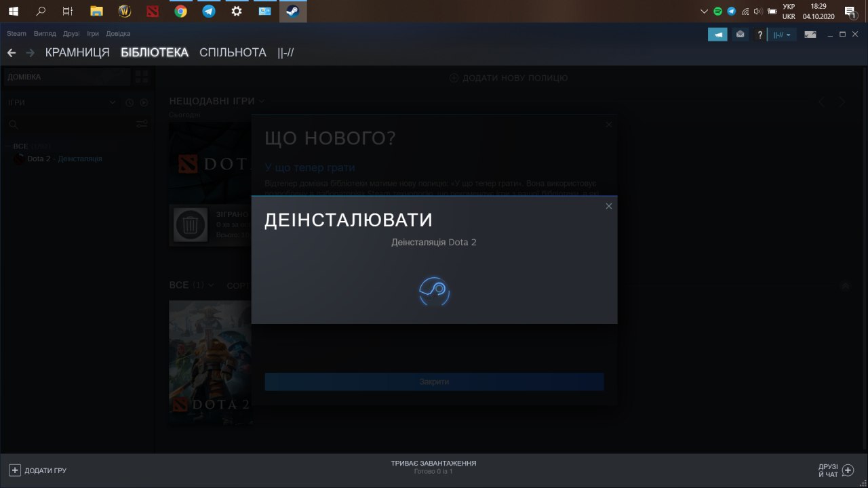Click the ready-to-play icon beside the clock
868x488 pixels.
tap(144, 102)
